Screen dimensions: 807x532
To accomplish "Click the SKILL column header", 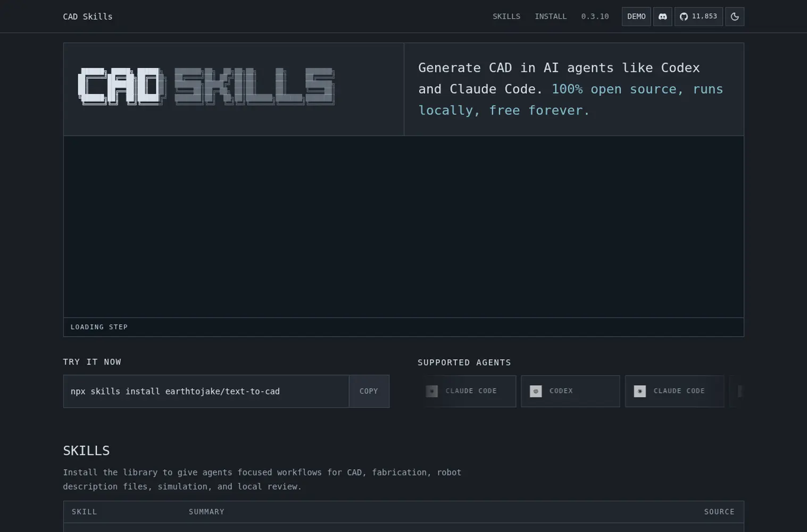I will pyautogui.click(x=85, y=512).
